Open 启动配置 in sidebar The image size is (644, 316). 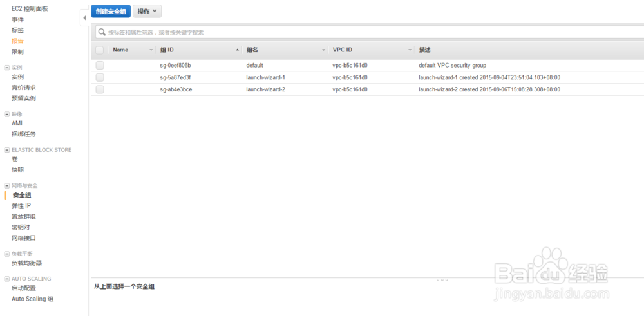point(24,288)
